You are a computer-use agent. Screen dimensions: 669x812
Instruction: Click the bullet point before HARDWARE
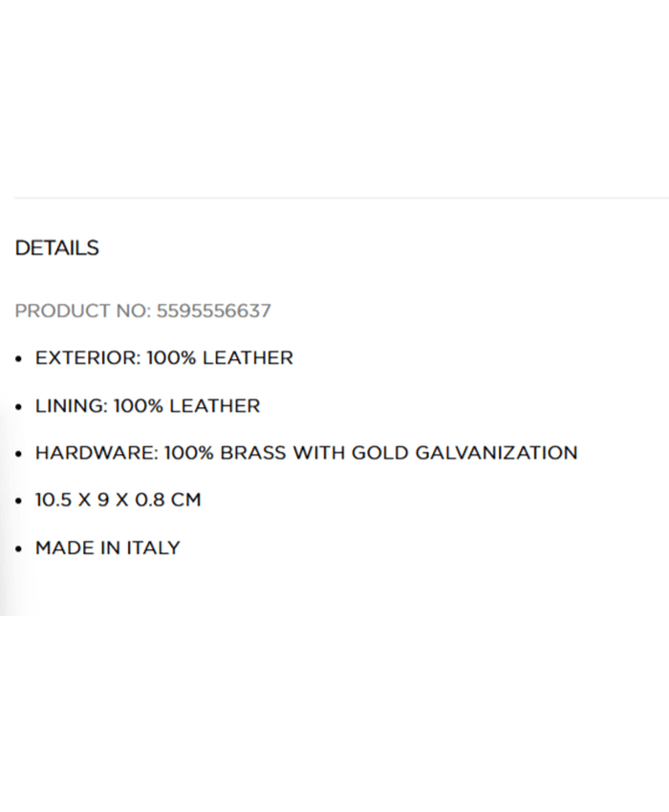point(19,454)
